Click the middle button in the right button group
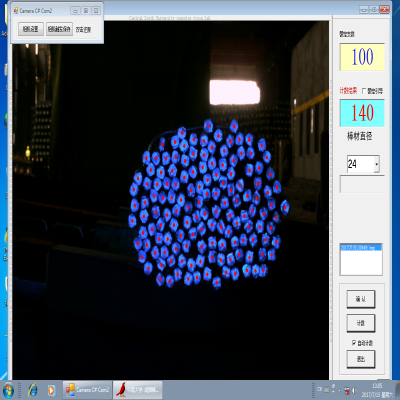The width and height of the screenshot is (400, 400). pyautogui.click(x=361, y=323)
